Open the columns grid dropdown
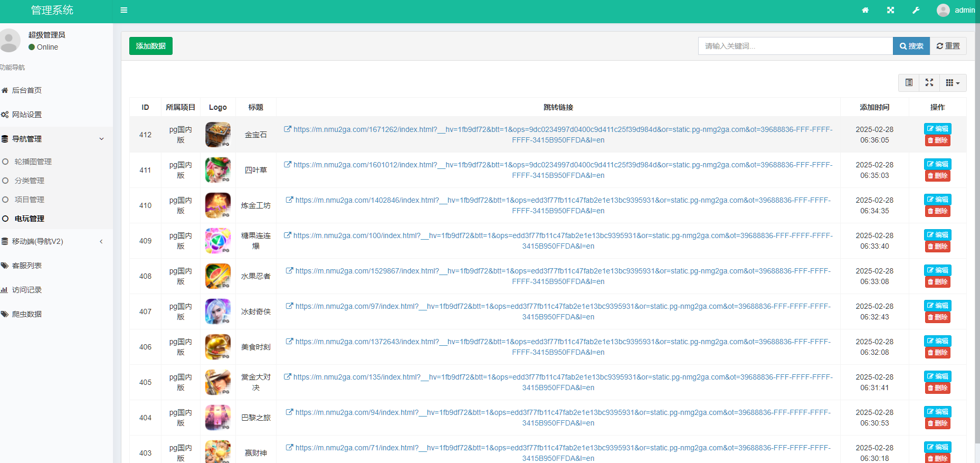The width and height of the screenshot is (980, 463). point(953,83)
